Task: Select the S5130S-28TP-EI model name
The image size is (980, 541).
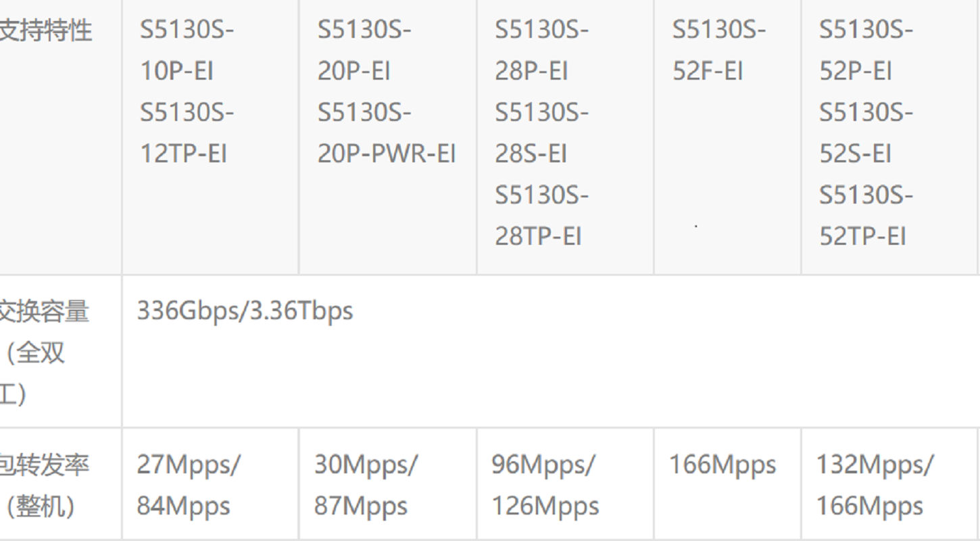Action: pos(541,216)
